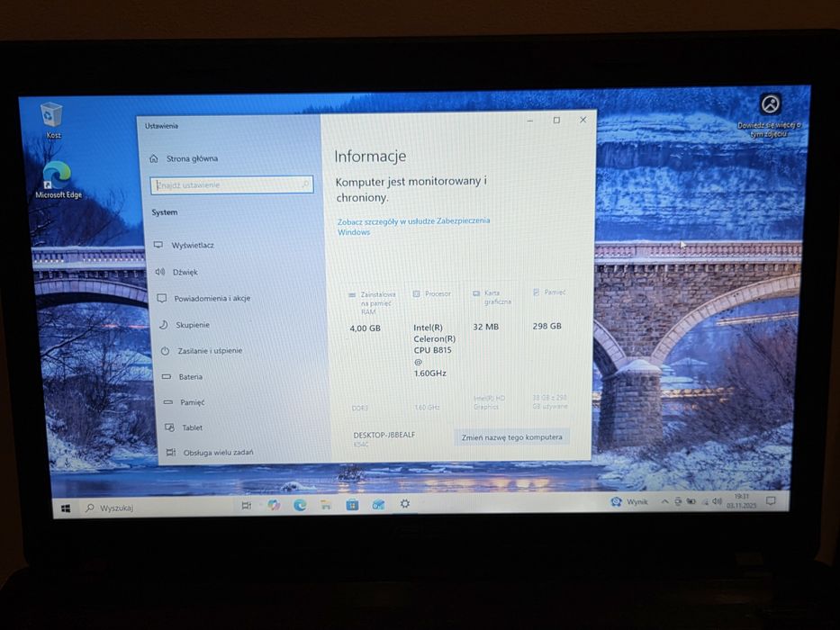Click 'Zmień nazwę tego komputera' button
Viewport: 840px width, 630px height.
(x=511, y=437)
